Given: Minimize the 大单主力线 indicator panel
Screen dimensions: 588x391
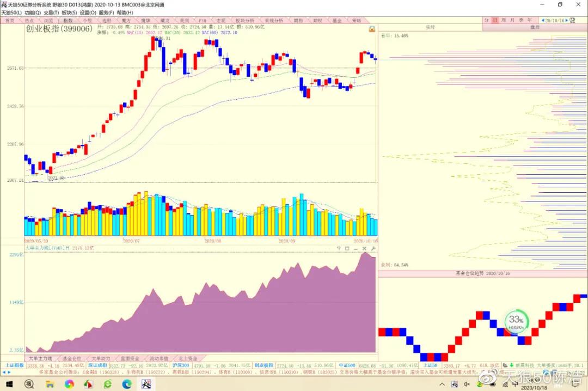Looking at the screenshot, I should pyautogui.click(x=356, y=248).
